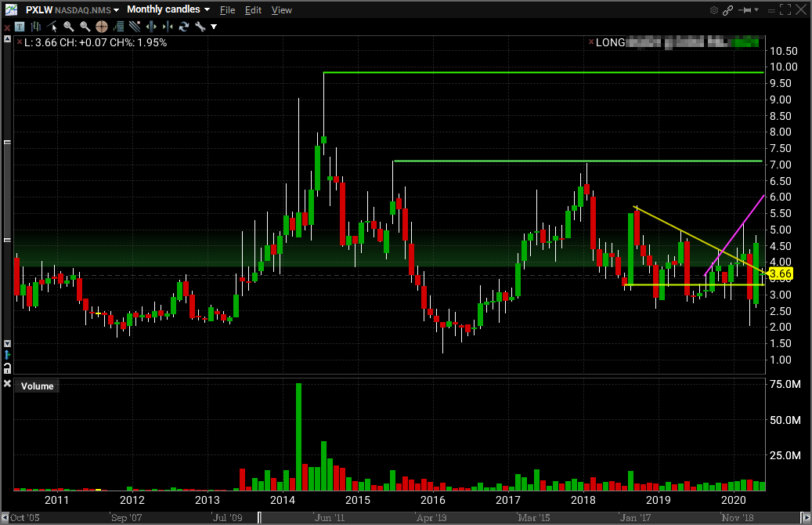This screenshot has width=812, height=525.
Task: Click the blue vertical arrows auto-scale icon
Action: point(7,355)
